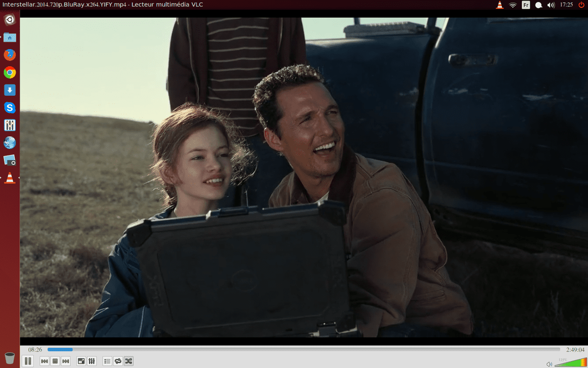Open the Wi-Fi network menu

point(513,5)
